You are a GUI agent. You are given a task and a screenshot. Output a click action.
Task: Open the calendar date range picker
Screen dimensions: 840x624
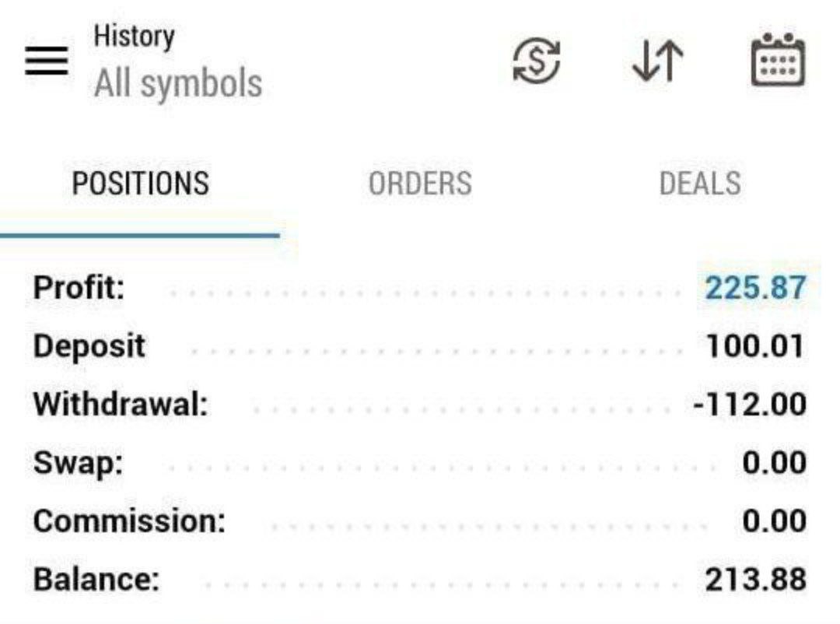tap(778, 59)
